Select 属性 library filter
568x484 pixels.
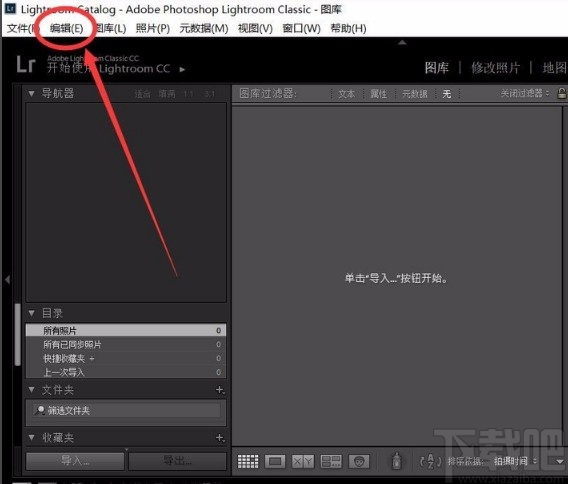pos(379,94)
